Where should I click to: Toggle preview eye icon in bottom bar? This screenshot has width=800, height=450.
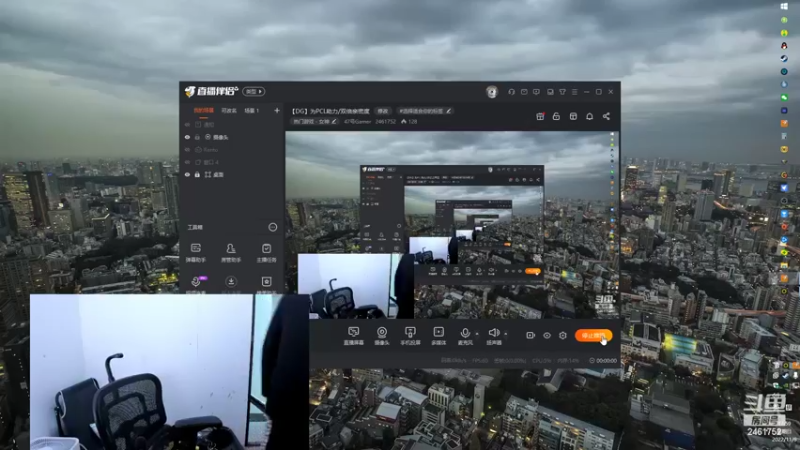546,335
